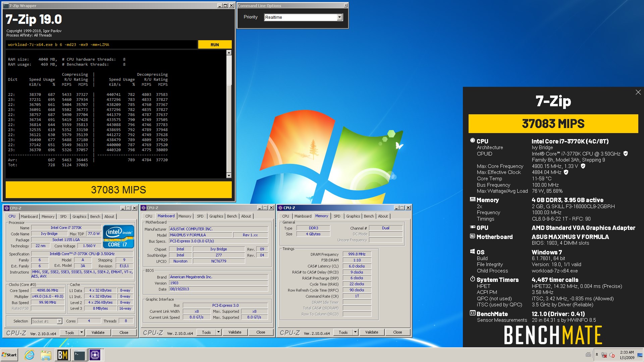Viewport: 644px width, 362px height.
Task: Expand Tools arrow in CPU-Z Memory window
Action: click(355, 332)
